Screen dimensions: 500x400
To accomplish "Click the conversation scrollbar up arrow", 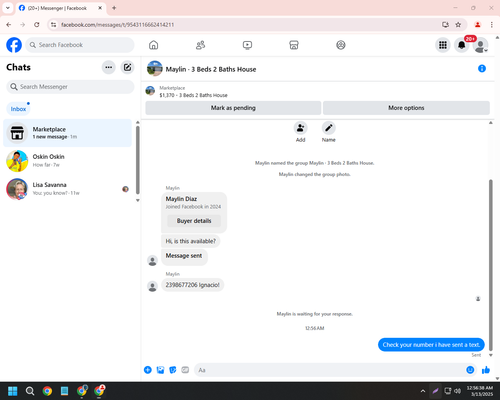I will [x=491, y=123].
